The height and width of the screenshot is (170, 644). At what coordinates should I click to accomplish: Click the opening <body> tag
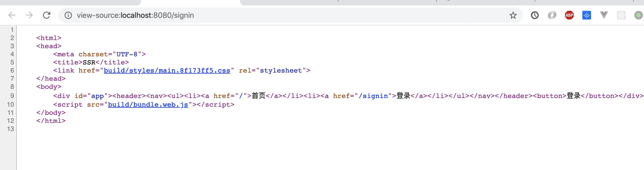pyautogui.click(x=49, y=87)
